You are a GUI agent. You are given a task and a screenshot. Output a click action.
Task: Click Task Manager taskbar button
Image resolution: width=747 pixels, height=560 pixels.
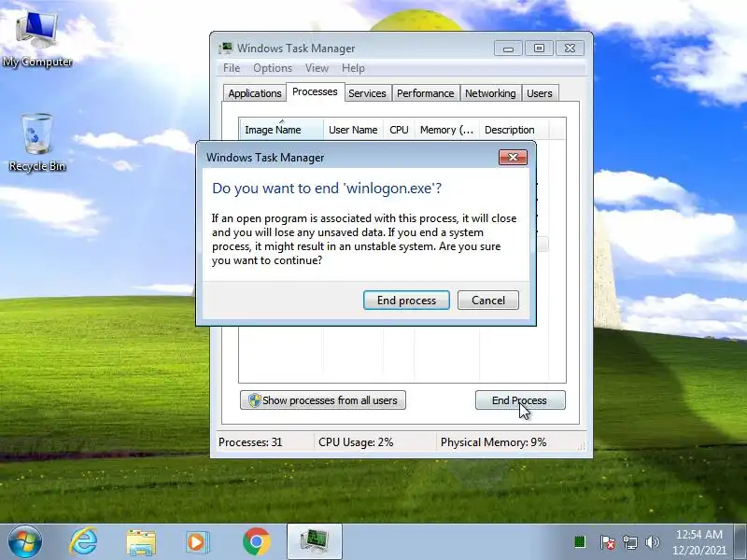pyautogui.click(x=315, y=541)
